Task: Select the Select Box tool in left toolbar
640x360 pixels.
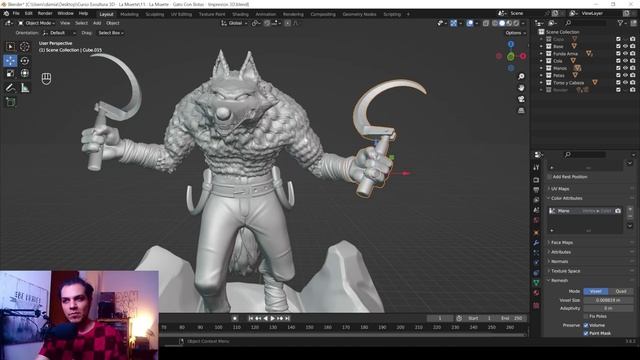Action: 11,47
